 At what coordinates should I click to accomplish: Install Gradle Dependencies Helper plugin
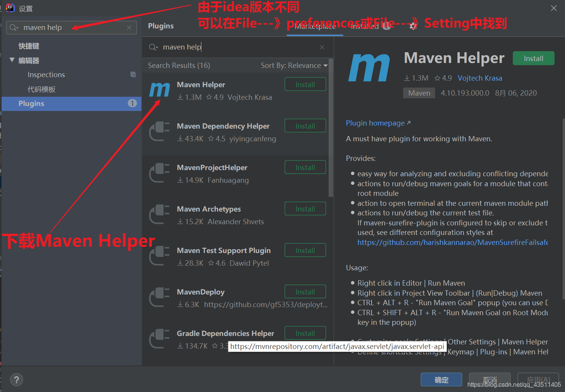[305, 333]
